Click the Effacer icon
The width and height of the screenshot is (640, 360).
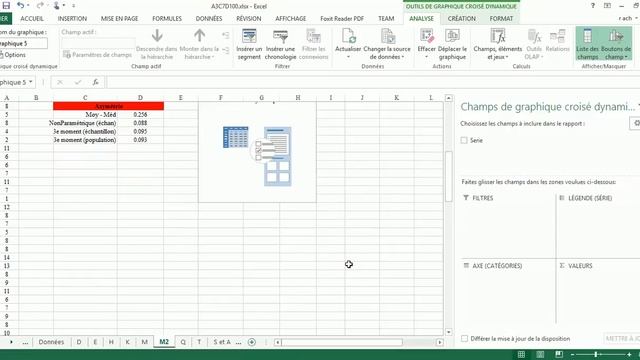[427, 36]
